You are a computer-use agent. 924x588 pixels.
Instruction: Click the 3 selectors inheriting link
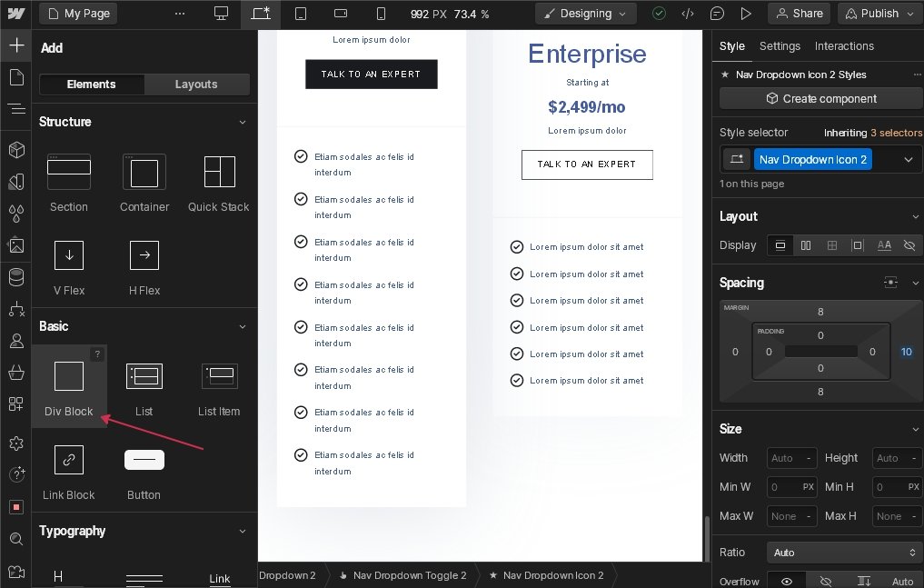coord(897,134)
